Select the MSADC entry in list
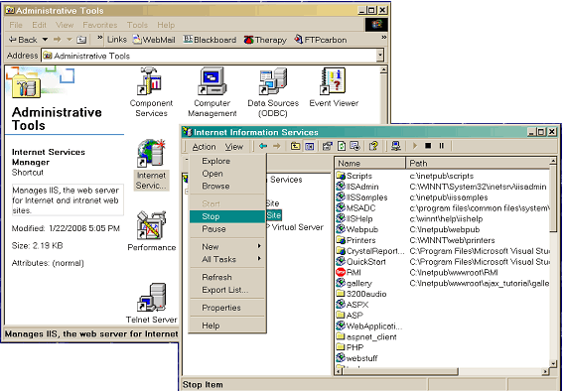 pos(443,208)
